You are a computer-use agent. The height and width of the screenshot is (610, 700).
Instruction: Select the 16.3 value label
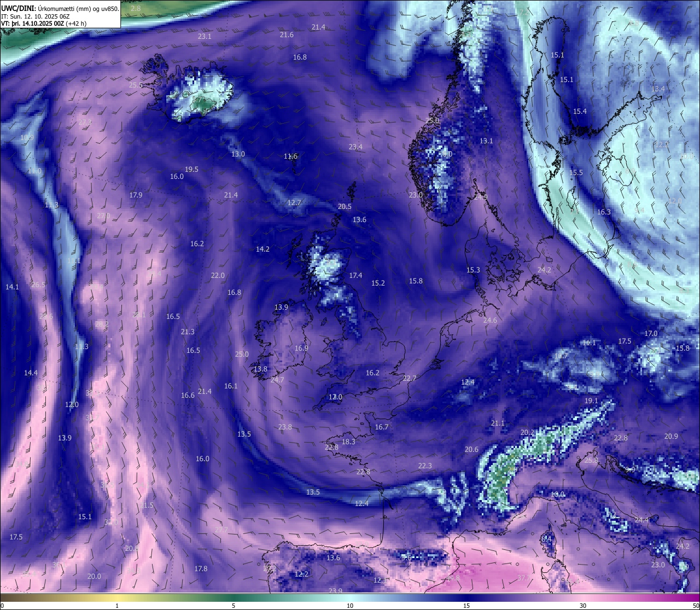point(604,212)
